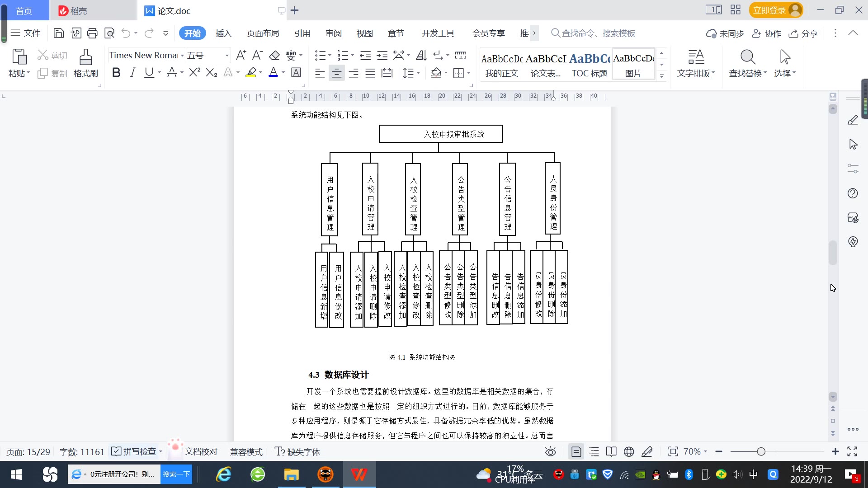Click the 分享 share button

tap(803, 33)
